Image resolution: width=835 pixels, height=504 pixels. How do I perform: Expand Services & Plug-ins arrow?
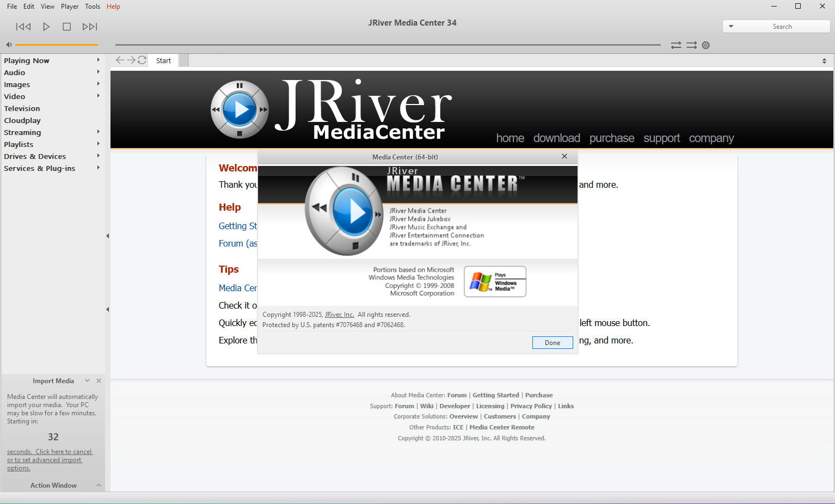[x=98, y=168]
